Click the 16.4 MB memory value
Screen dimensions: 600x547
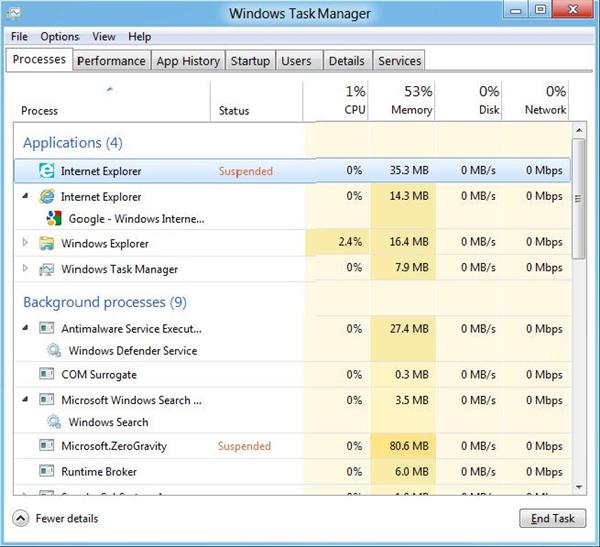[409, 242]
